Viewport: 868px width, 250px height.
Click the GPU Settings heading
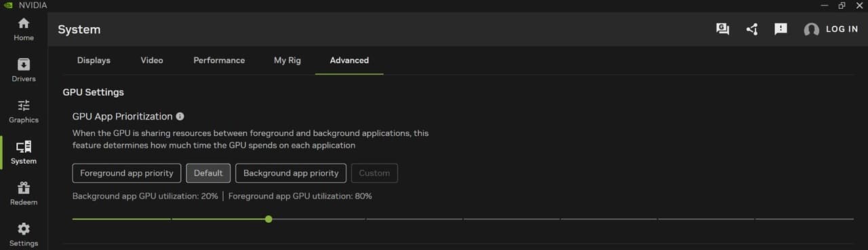point(94,92)
